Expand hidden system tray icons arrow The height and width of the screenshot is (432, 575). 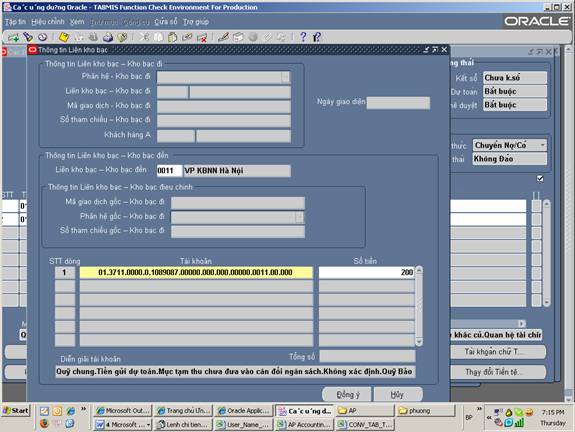(x=489, y=417)
